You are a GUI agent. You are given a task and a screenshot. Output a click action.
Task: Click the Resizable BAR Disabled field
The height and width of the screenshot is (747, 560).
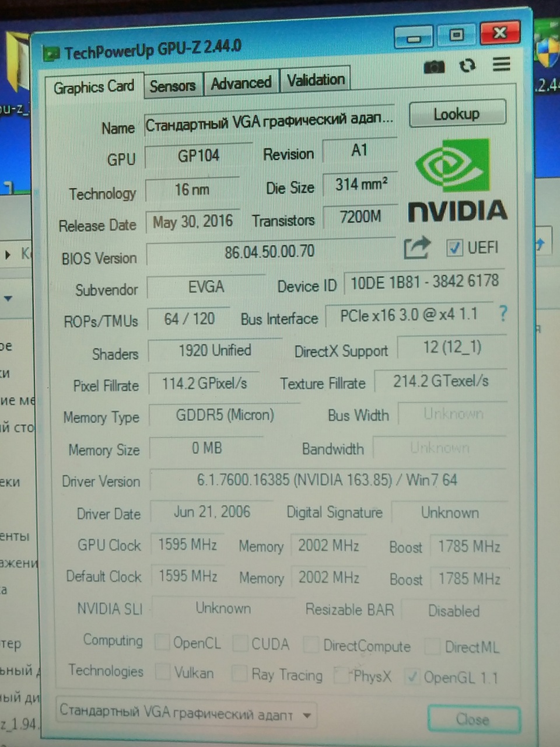454,611
